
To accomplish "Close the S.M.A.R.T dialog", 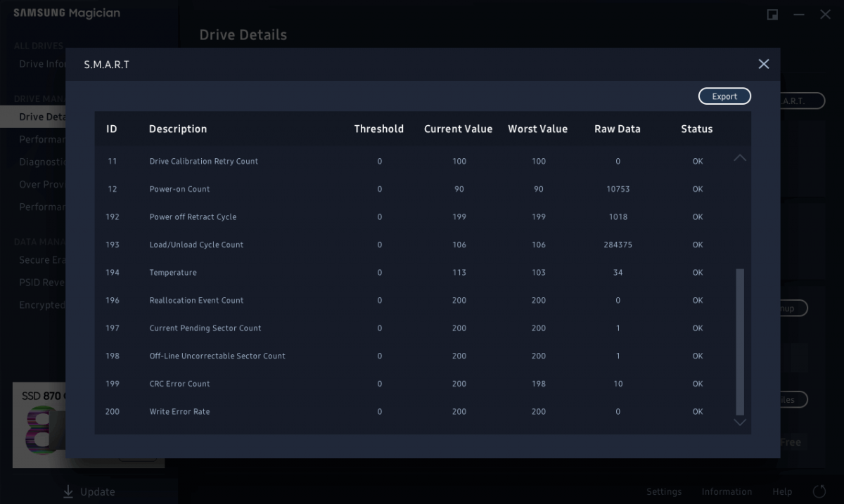I will click(x=764, y=64).
